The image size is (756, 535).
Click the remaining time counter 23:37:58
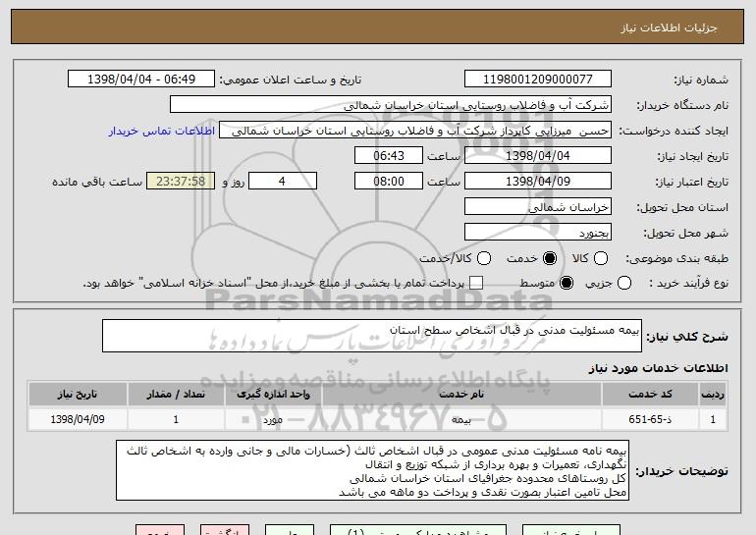[x=181, y=182]
